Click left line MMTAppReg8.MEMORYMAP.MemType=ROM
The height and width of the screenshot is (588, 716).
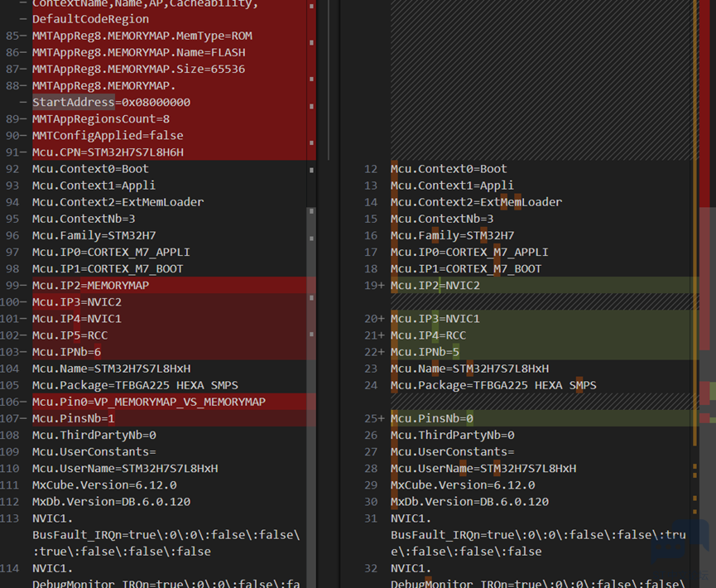pyautogui.click(x=142, y=36)
